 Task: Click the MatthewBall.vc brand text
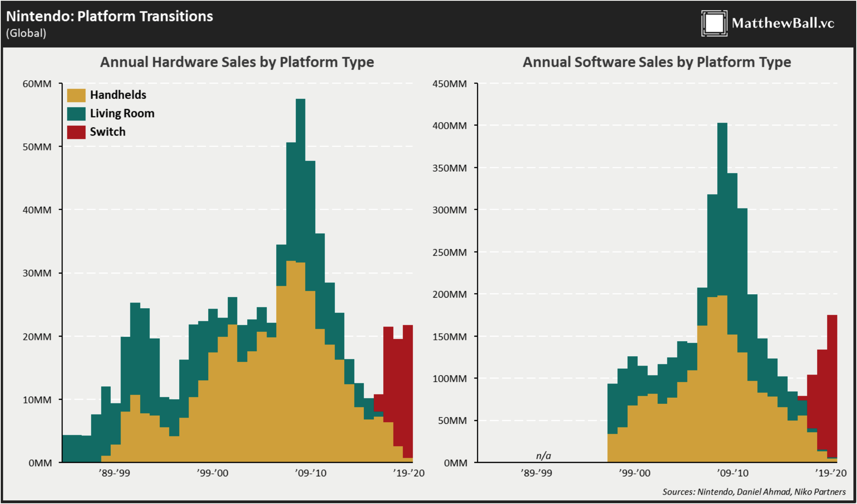[x=782, y=23]
